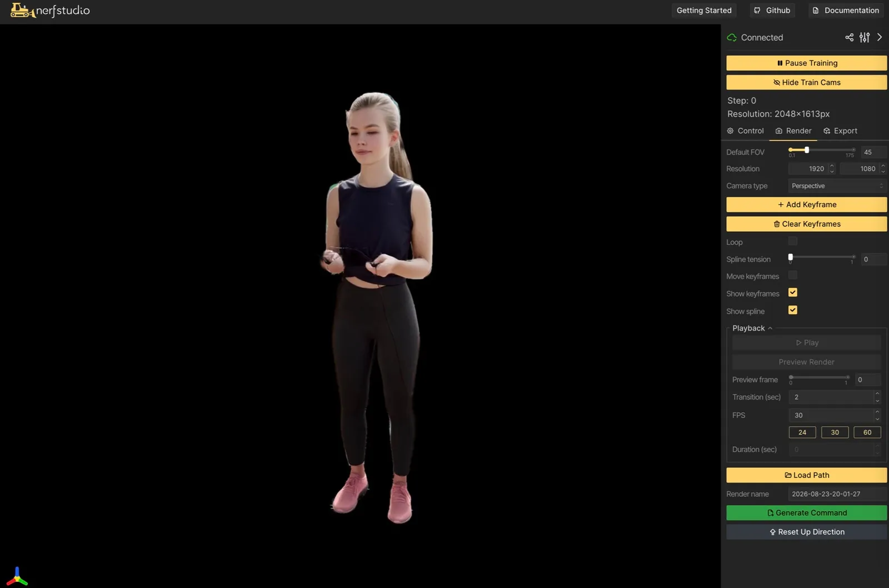This screenshot has height=588, width=889.
Task: Enable the Loop checkbox
Action: pyautogui.click(x=793, y=241)
